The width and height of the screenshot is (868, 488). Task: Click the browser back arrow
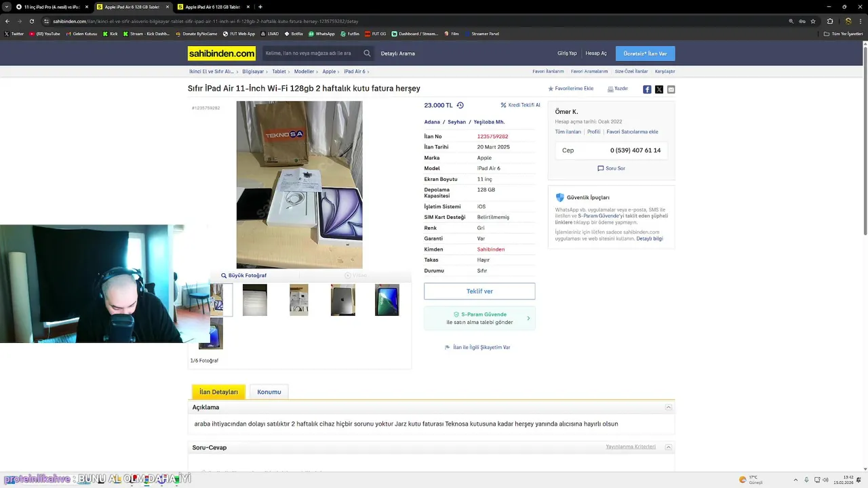(7, 21)
